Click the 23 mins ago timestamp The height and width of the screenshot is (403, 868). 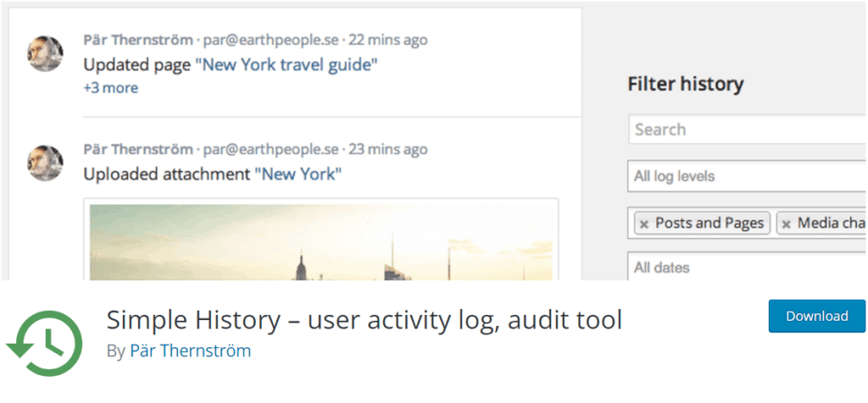click(x=388, y=149)
